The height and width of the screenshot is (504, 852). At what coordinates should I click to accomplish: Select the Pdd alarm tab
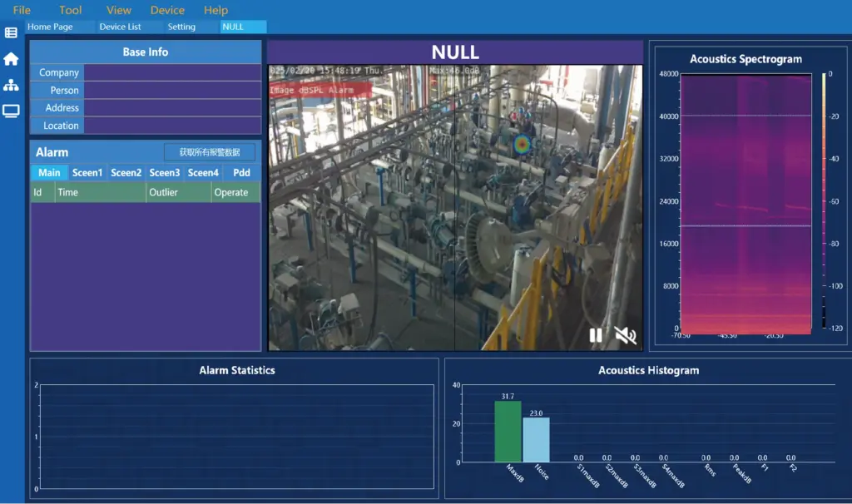[x=241, y=173]
